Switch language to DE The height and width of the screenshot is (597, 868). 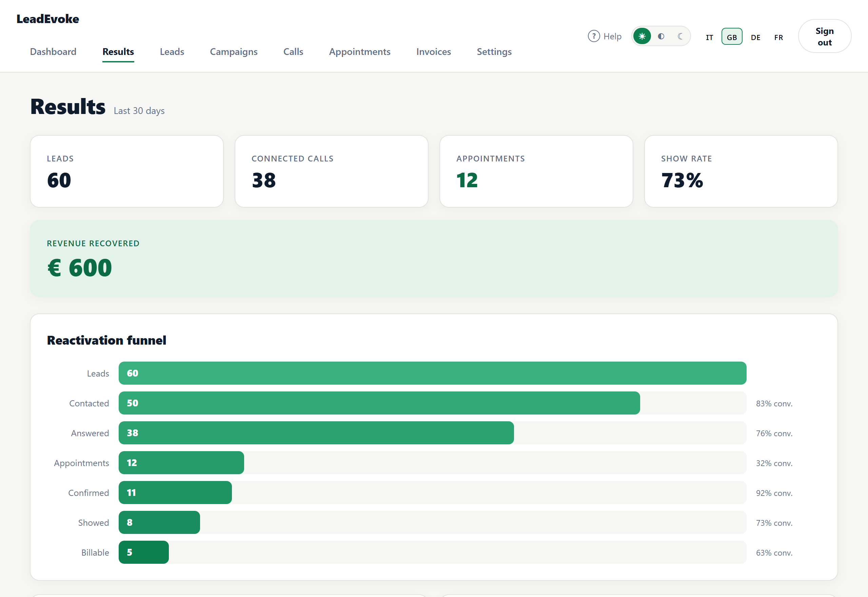755,37
